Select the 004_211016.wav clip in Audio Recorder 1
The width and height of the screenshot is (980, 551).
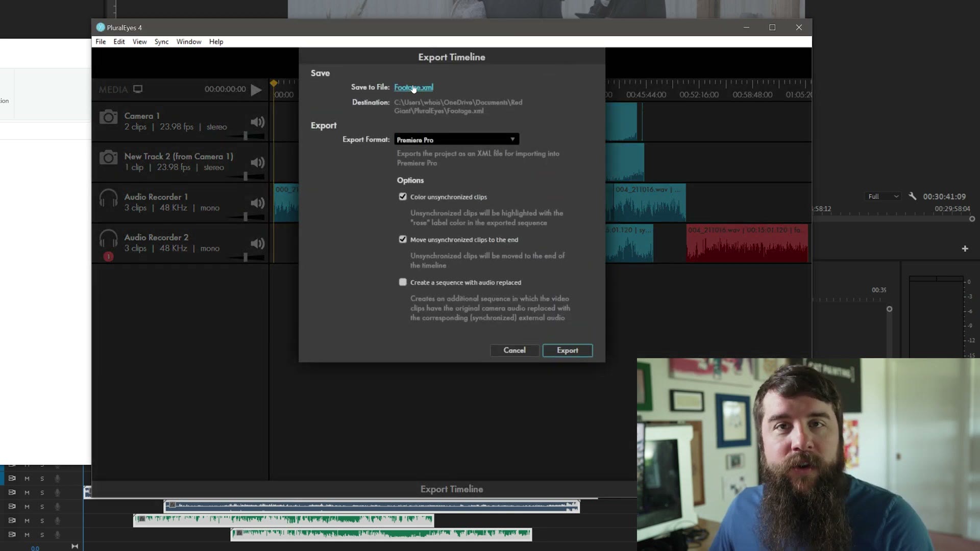click(650, 203)
